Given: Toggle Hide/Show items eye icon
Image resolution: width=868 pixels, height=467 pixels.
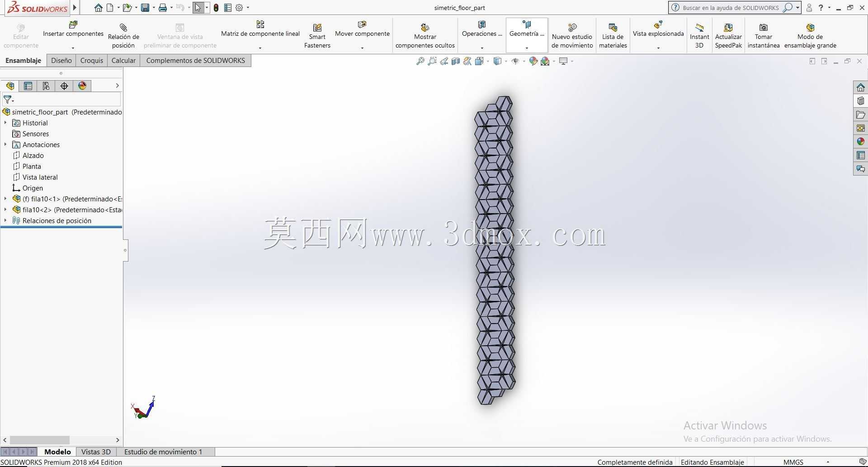Looking at the screenshot, I should pyautogui.click(x=515, y=61).
